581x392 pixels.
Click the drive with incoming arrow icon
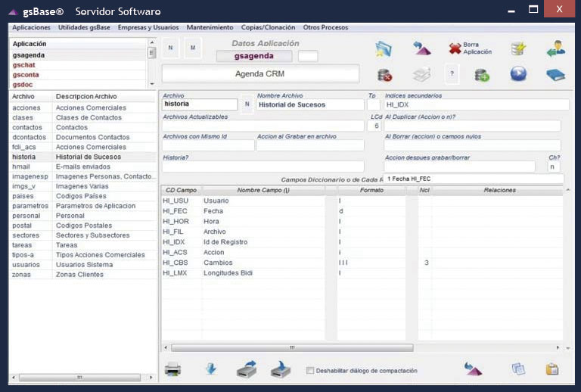point(281,369)
